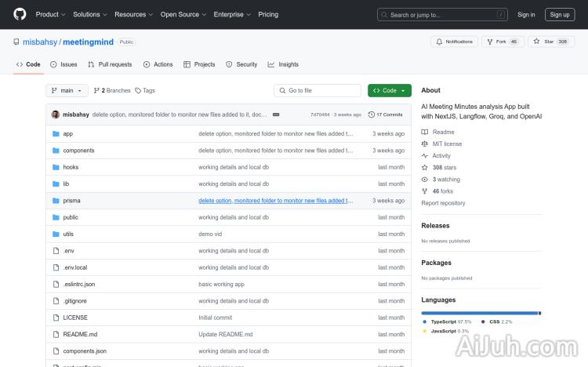The width and height of the screenshot is (588, 367).
Task: Click the languages color bar
Action: pos(480,313)
